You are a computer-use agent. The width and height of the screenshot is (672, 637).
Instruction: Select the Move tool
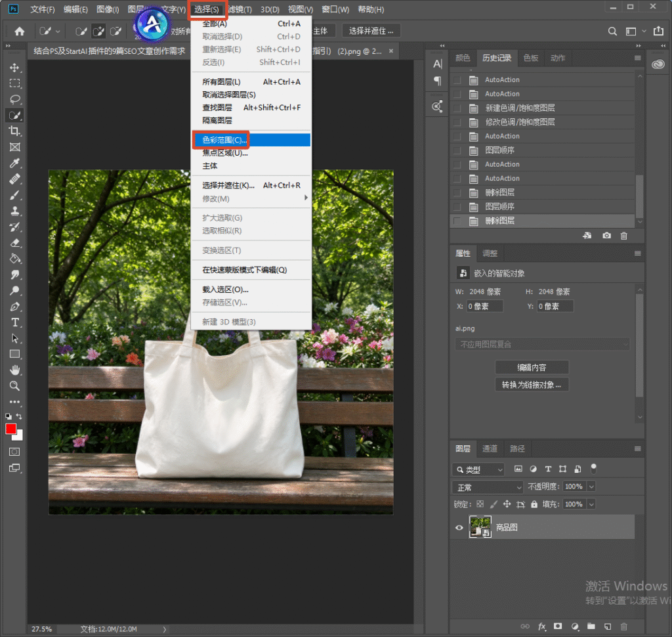[14, 68]
